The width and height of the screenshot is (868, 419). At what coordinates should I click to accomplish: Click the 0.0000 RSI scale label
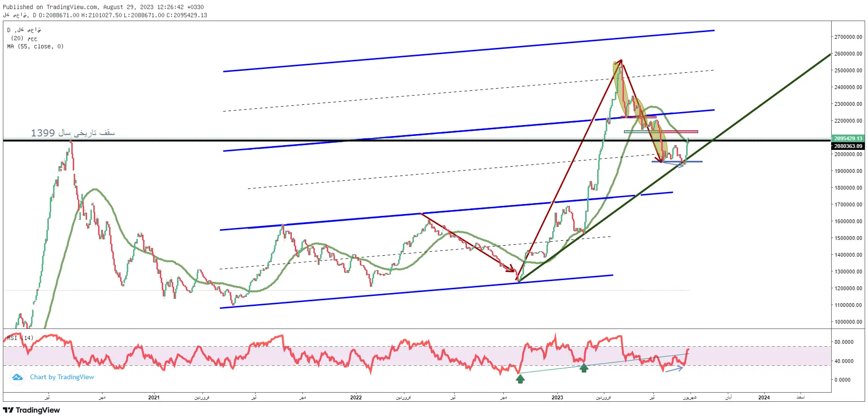tap(842, 380)
